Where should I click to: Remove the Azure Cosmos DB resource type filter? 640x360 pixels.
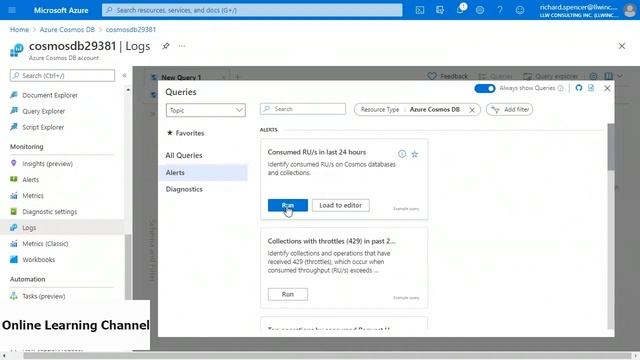(x=472, y=110)
